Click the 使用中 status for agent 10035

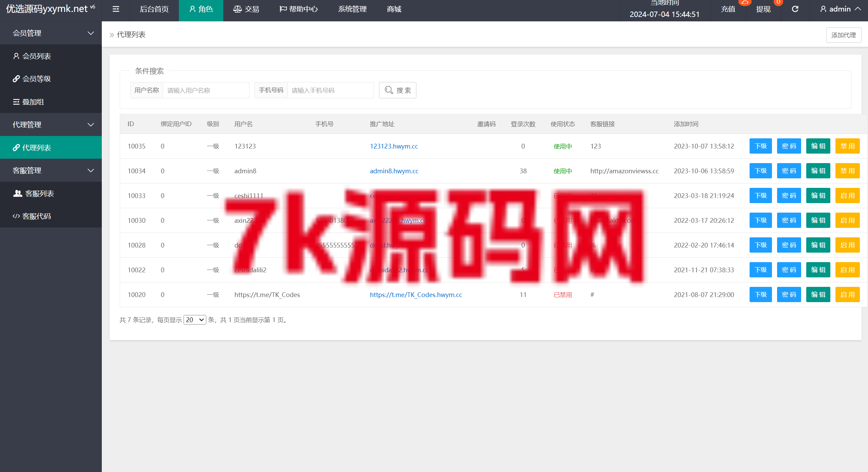pyautogui.click(x=563, y=146)
